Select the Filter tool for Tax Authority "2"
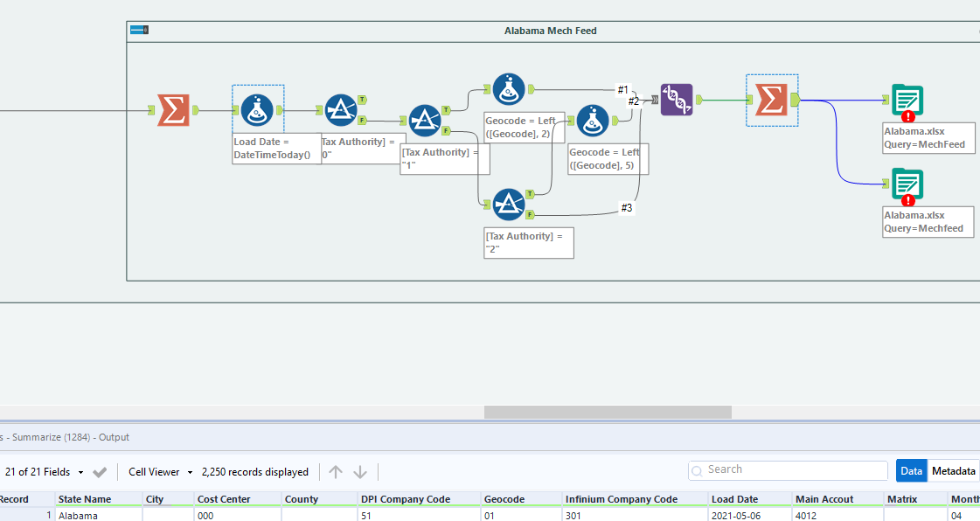Viewport: 980px width, 521px height. [x=508, y=204]
